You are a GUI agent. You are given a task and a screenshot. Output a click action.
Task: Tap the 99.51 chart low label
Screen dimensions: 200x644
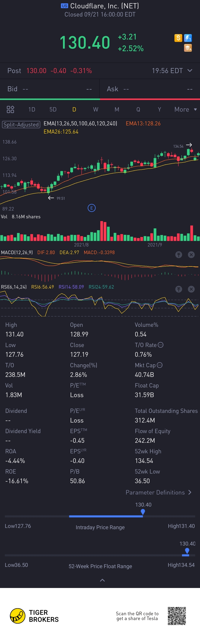pyautogui.click(x=61, y=198)
